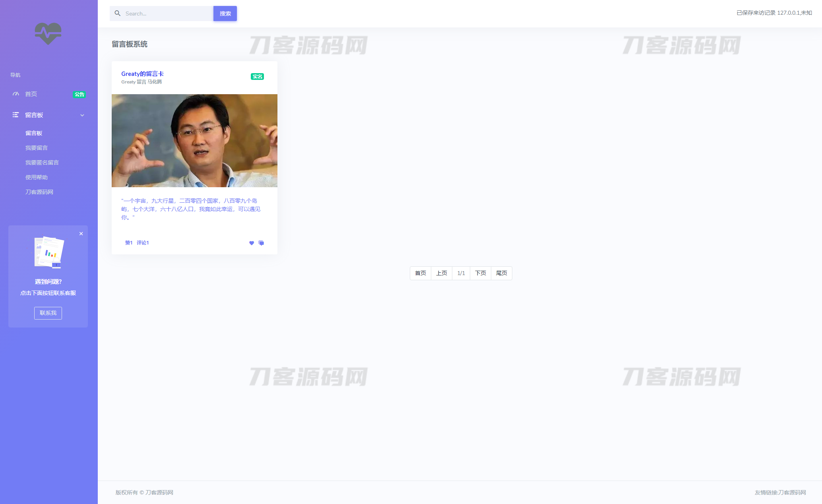Click the close X icon on help widget
This screenshot has width=822, height=504.
(81, 234)
